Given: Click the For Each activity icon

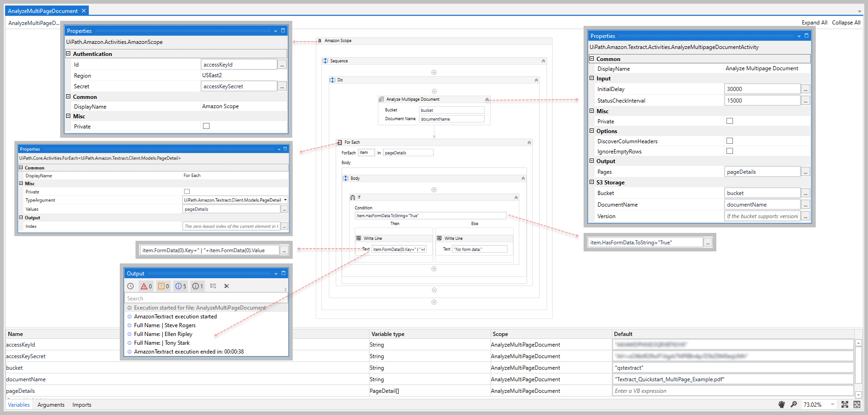Looking at the screenshot, I should coord(339,142).
